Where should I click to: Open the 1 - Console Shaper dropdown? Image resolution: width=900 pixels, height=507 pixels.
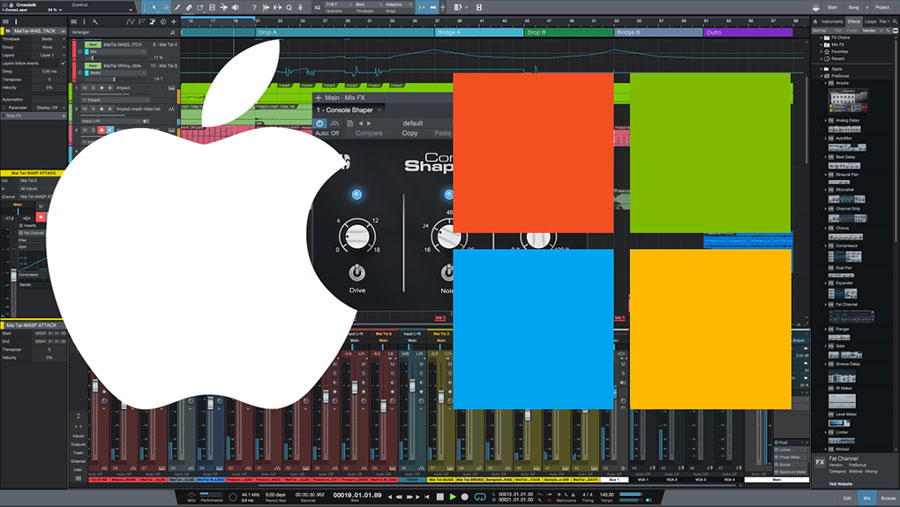(x=350, y=110)
